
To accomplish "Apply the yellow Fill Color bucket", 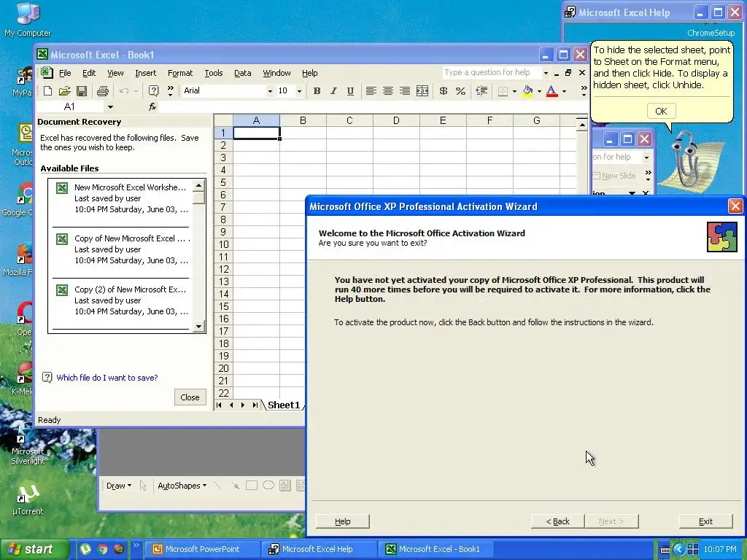I will pyautogui.click(x=527, y=91).
